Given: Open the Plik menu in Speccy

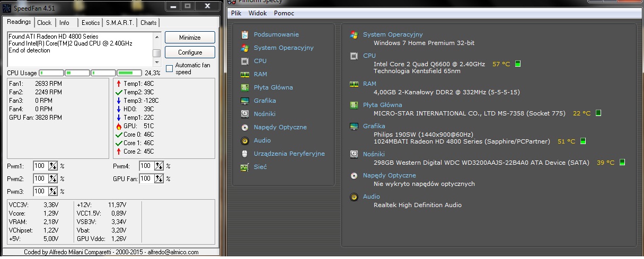Looking at the screenshot, I should (236, 13).
